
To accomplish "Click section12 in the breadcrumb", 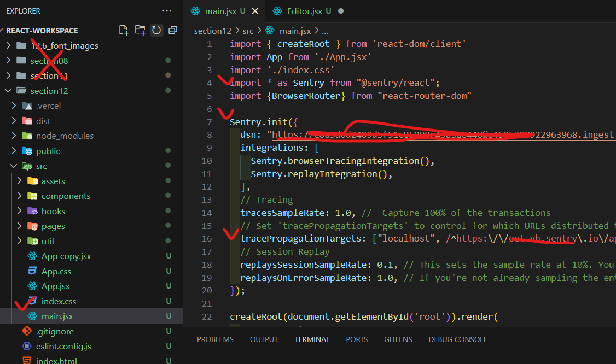I will click(212, 31).
